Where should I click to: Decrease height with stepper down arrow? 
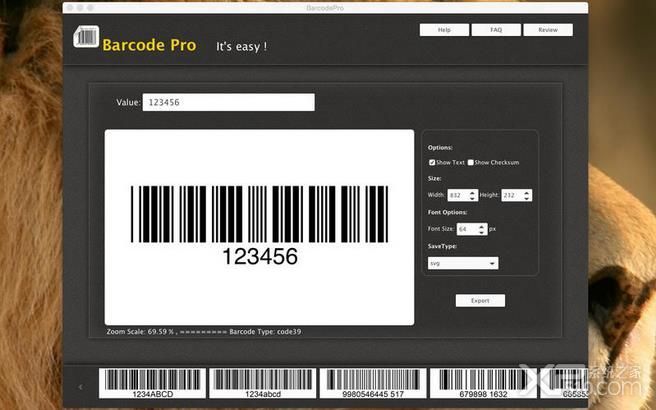tap(526, 197)
